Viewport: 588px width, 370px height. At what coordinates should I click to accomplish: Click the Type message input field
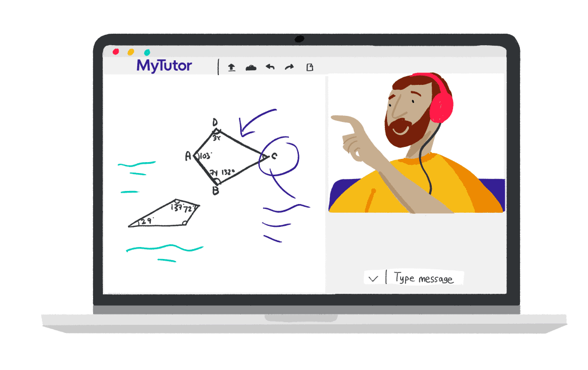pyautogui.click(x=424, y=278)
